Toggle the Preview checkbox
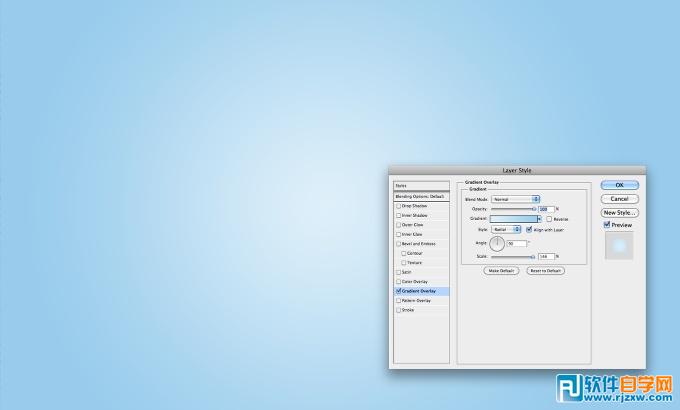 [x=607, y=226]
